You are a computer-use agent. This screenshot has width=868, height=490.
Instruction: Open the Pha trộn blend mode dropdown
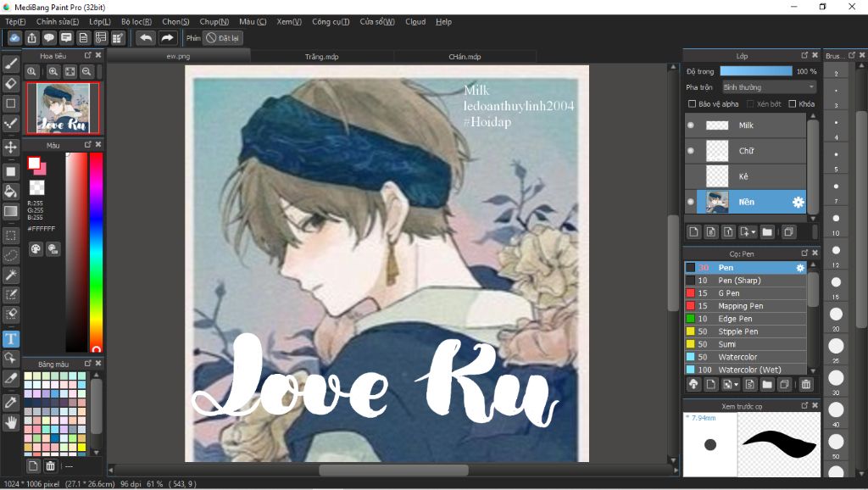pyautogui.click(x=769, y=87)
